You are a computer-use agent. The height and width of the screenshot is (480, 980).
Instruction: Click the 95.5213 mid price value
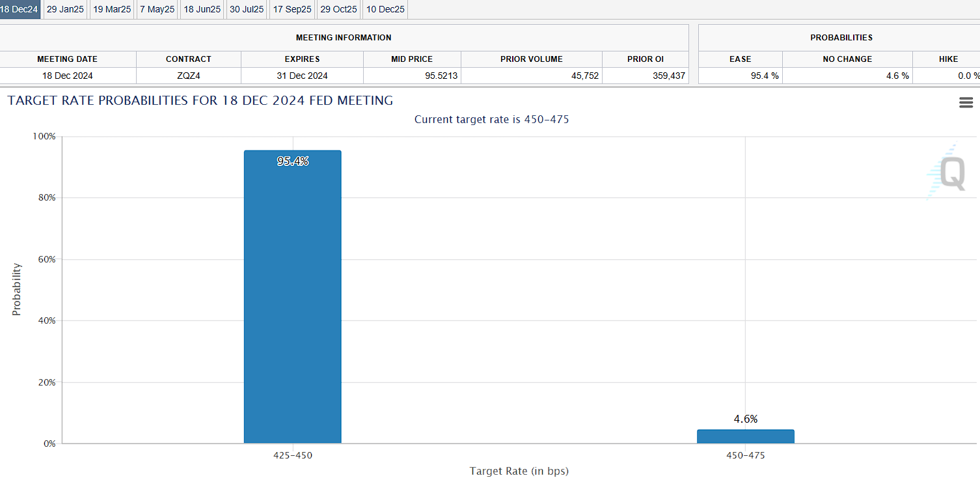pyautogui.click(x=441, y=76)
